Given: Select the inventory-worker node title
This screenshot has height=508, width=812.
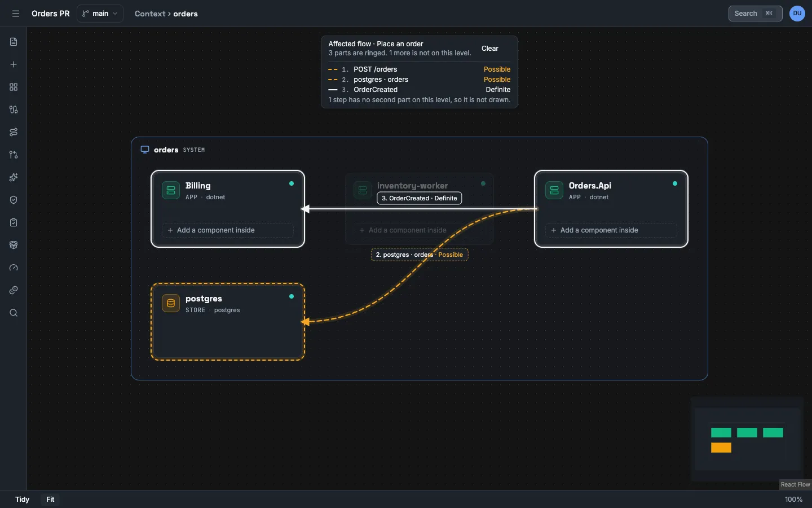Looking at the screenshot, I should click(x=412, y=186).
